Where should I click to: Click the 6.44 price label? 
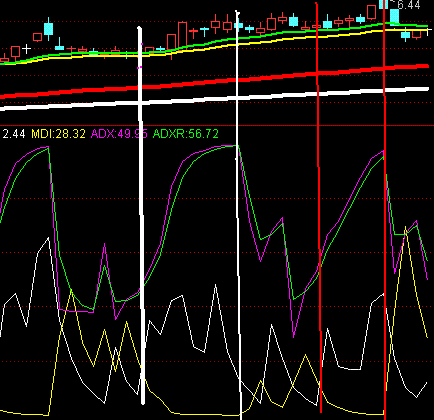pyautogui.click(x=409, y=5)
